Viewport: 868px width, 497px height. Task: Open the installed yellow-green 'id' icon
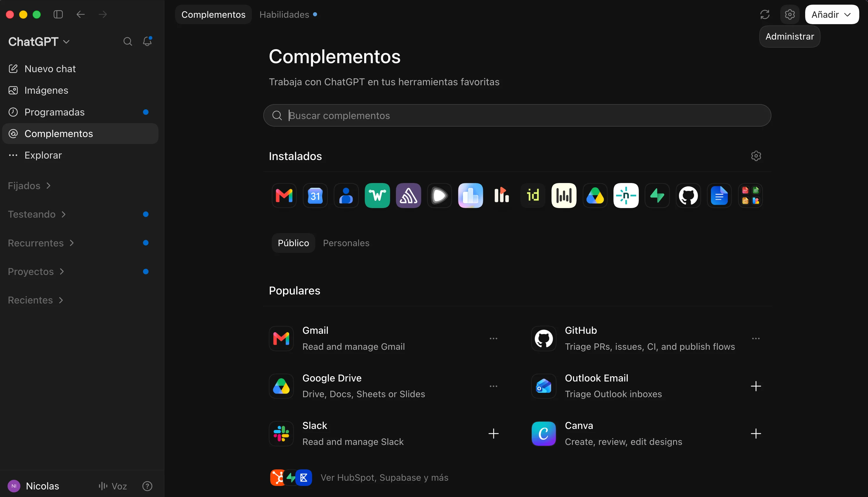click(533, 196)
